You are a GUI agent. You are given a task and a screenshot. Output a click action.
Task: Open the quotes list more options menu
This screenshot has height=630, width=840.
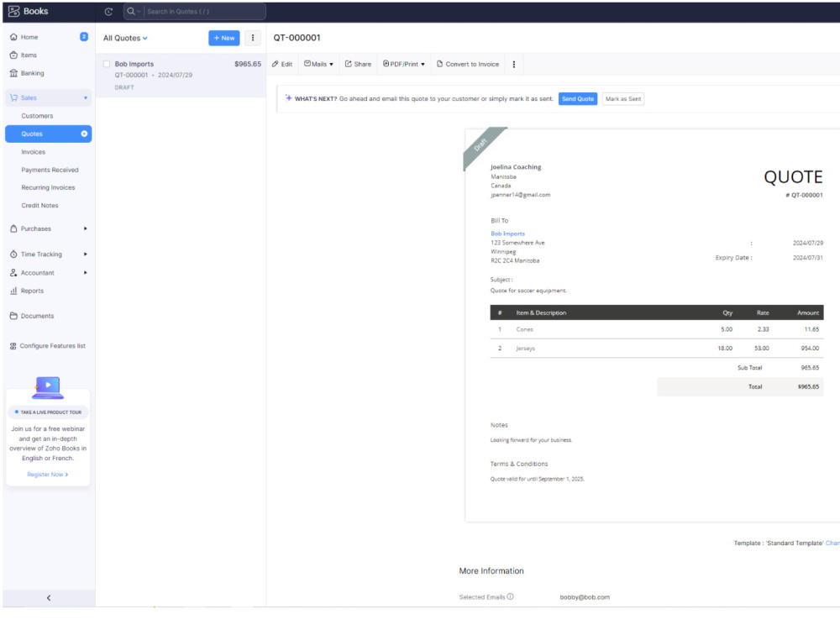[x=253, y=38]
